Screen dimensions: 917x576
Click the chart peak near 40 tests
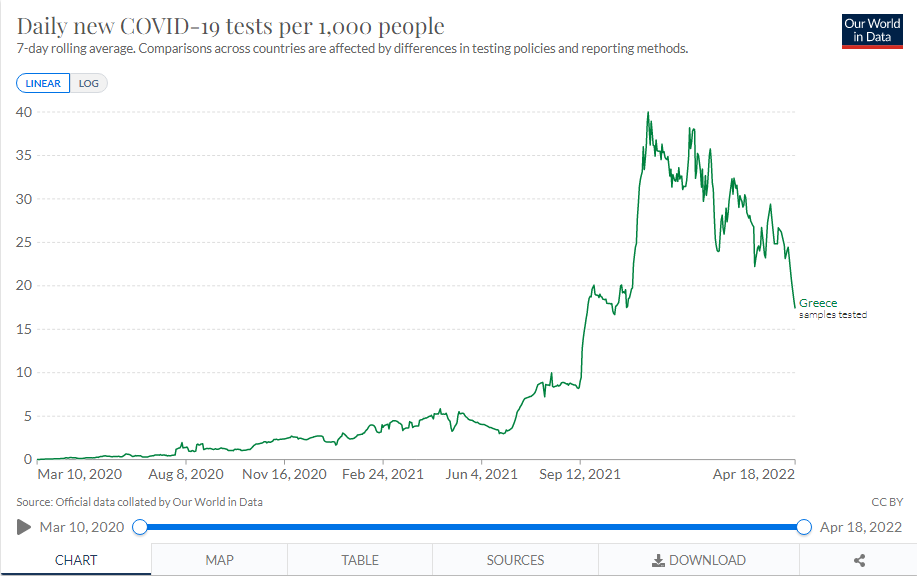click(x=648, y=113)
